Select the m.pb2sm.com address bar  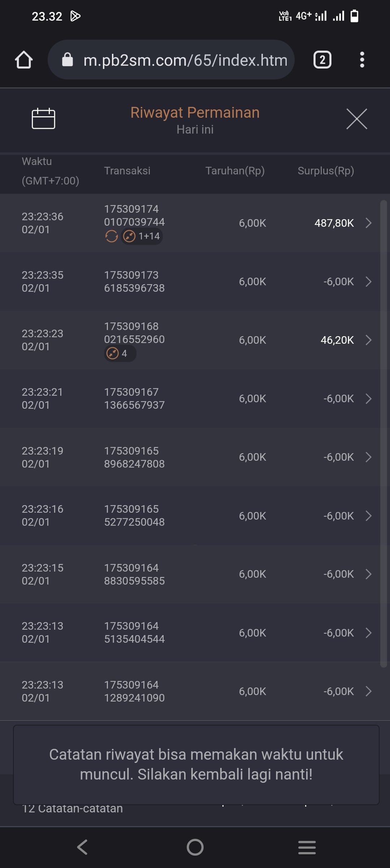(x=185, y=60)
